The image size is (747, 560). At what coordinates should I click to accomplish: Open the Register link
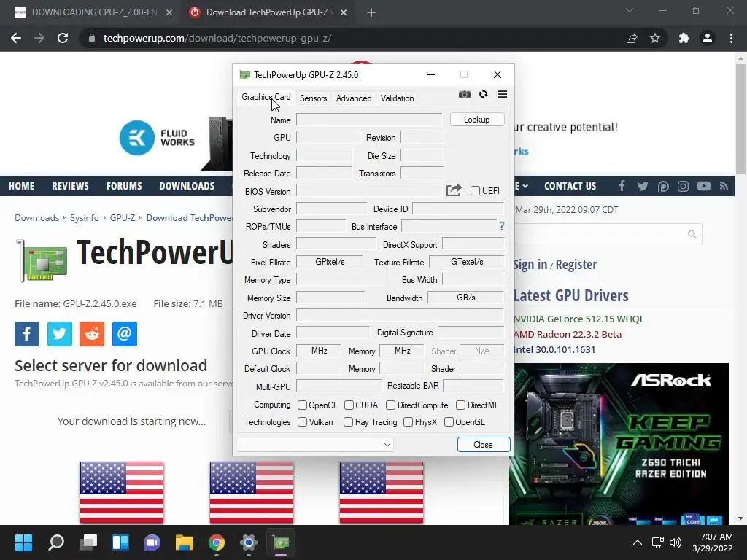[x=576, y=264]
